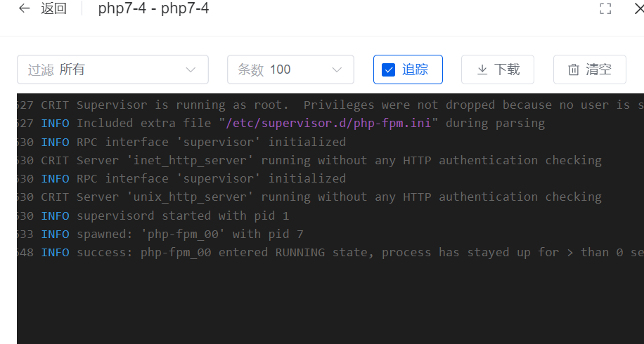This screenshot has width=644, height=344.
Task: Uncheck the 追踪 follow checkbox
Action: [x=388, y=70]
